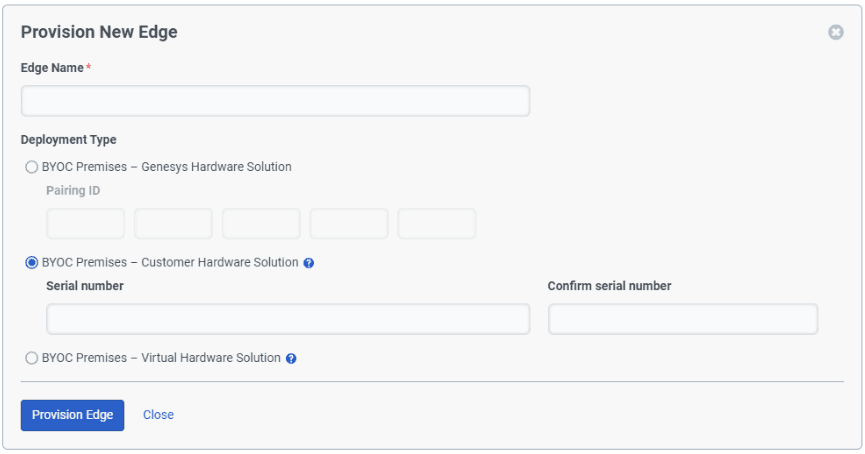865x454 pixels.
Task: Focus the Edge Name text field
Action: point(275,101)
